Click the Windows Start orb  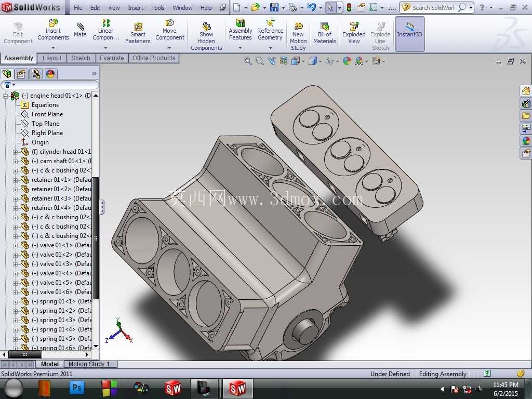pos(14,388)
